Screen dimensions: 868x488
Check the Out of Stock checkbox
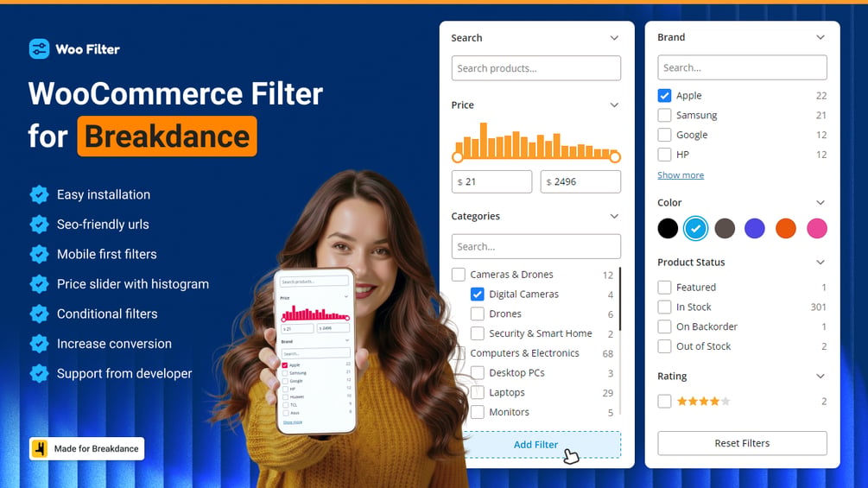(x=664, y=346)
